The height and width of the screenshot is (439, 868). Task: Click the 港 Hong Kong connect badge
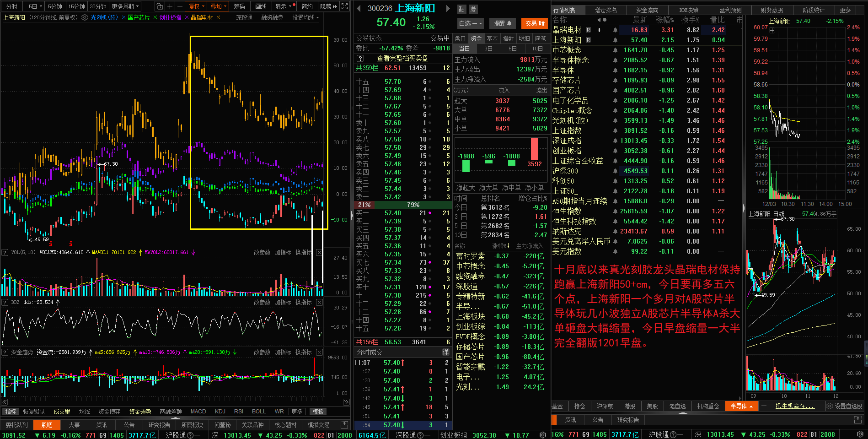[473, 9]
